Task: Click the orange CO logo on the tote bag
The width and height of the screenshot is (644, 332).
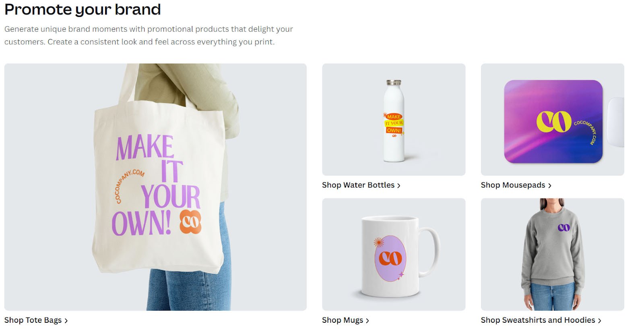Action: point(190,222)
